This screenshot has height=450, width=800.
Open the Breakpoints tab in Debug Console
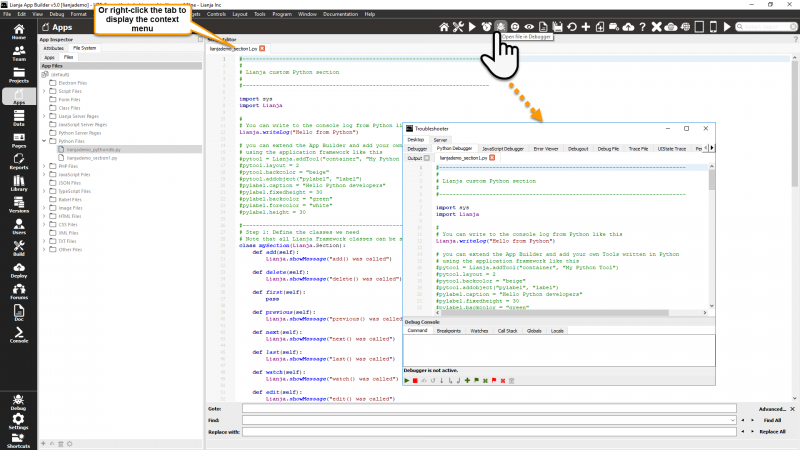448,331
